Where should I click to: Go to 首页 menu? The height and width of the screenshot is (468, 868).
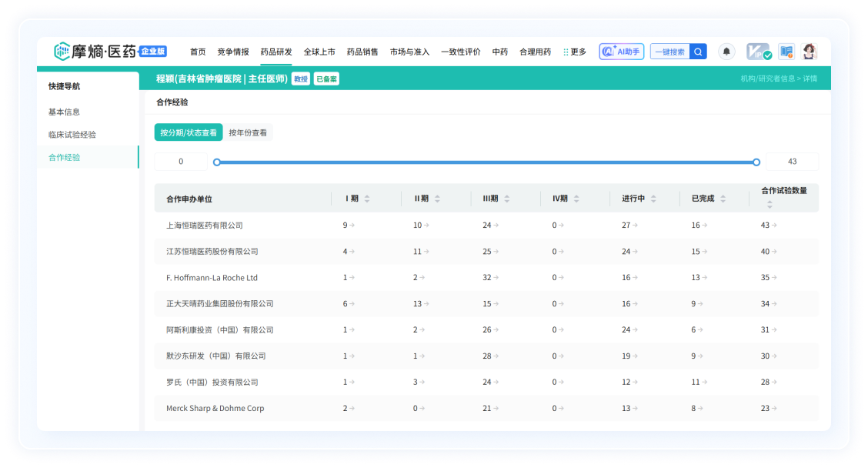point(198,52)
